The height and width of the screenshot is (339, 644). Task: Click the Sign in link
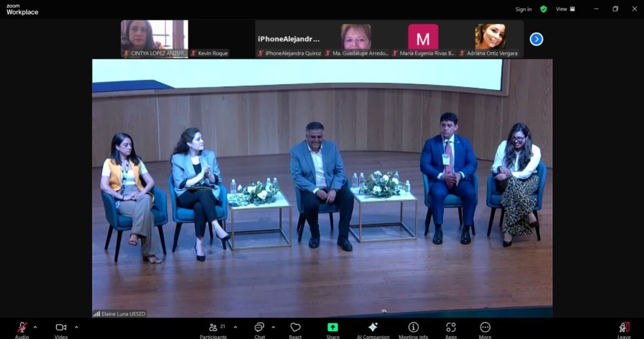click(x=523, y=9)
